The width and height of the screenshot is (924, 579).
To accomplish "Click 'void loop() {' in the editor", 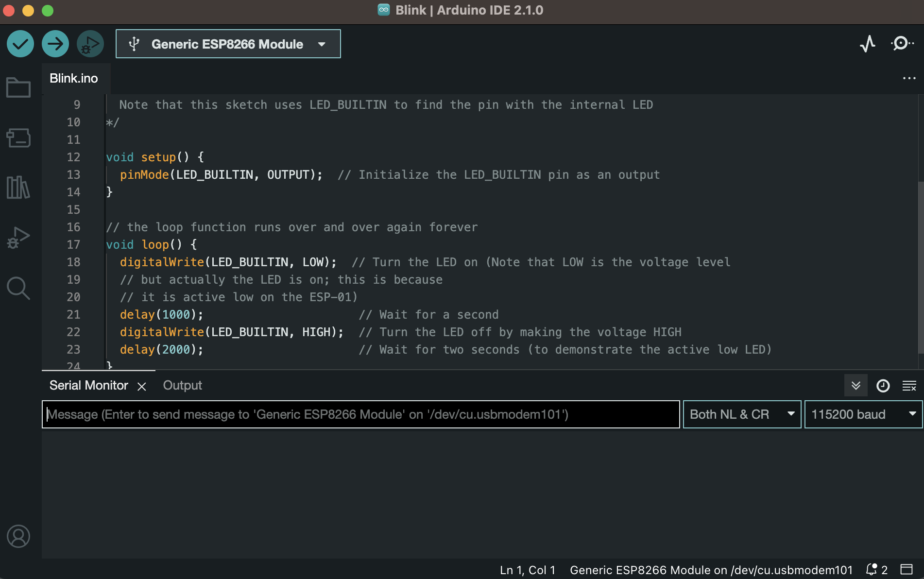I will coord(152,245).
